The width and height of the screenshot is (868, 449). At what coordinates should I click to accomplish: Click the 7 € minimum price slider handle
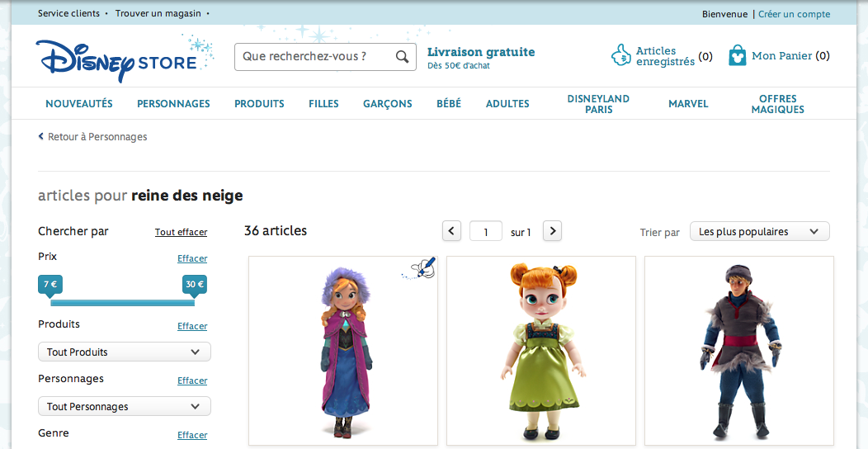point(50,285)
